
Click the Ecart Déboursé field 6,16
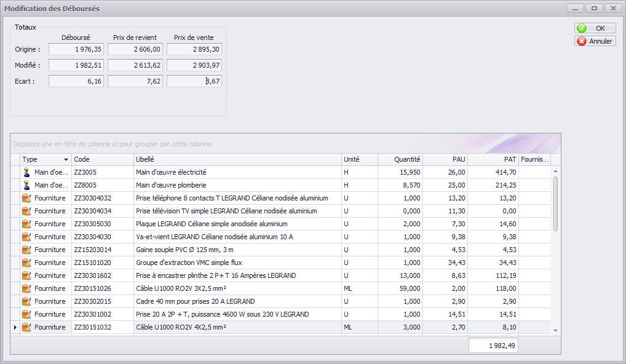[x=76, y=81]
